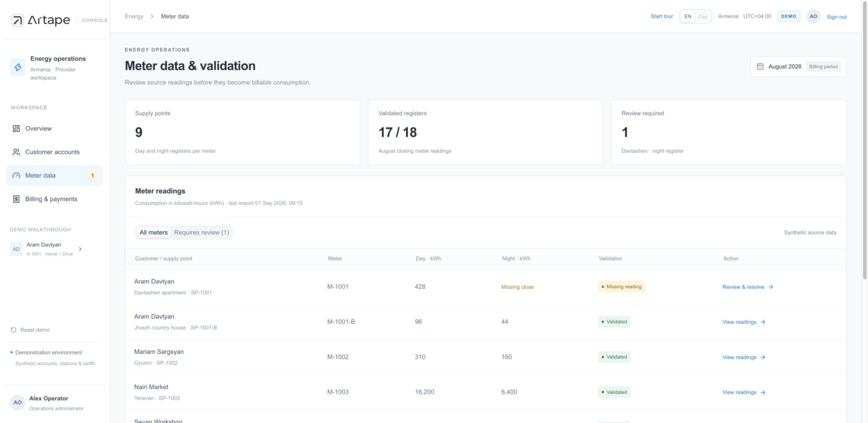Click View readings for Nairi Market
This screenshot has height=423, width=868.
click(x=744, y=392)
